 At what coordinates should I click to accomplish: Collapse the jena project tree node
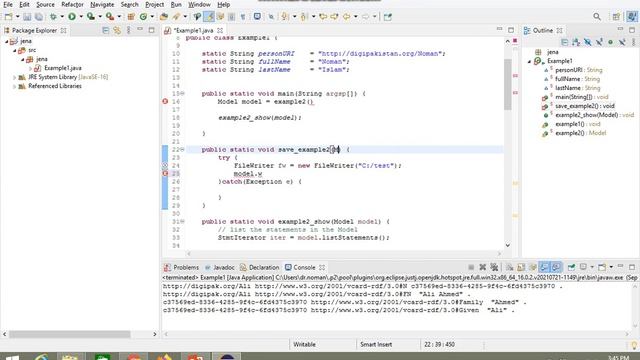tap(7, 41)
